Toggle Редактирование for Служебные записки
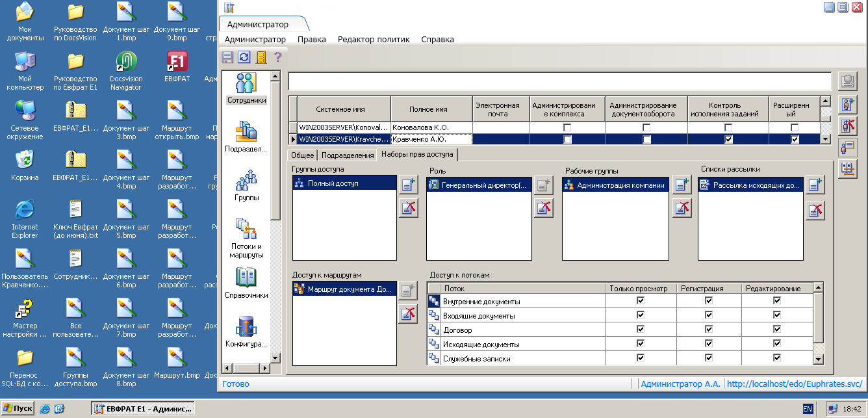868x418 pixels. [777, 358]
